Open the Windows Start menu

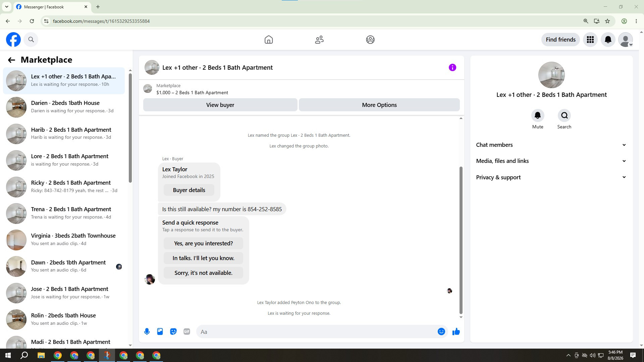click(x=8, y=355)
